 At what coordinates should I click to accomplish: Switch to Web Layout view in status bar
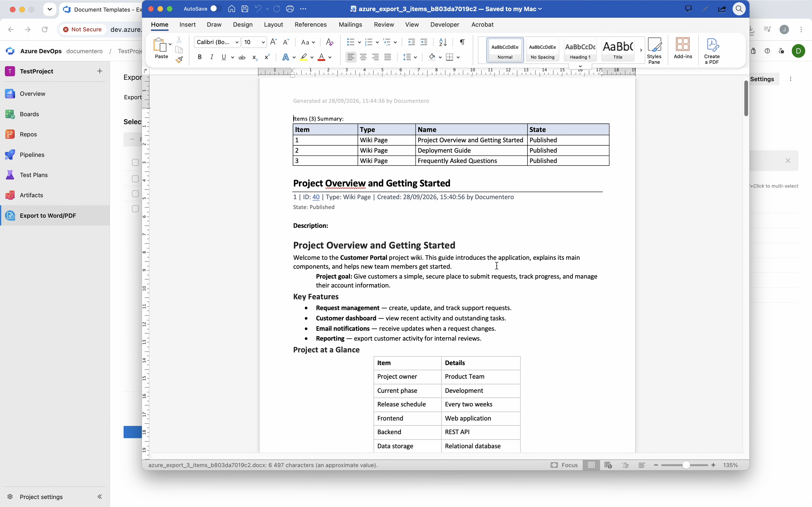pos(608,465)
